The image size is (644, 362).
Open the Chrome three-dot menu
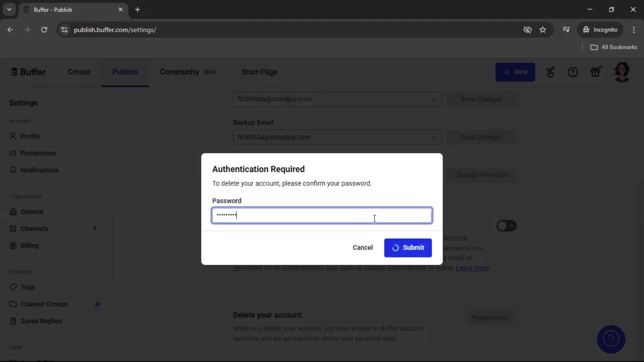pyautogui.click(x=634, y=30)
